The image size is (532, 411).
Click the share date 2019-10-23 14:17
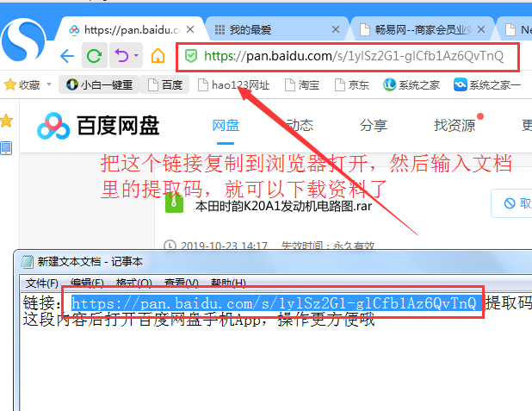[224, 246]
